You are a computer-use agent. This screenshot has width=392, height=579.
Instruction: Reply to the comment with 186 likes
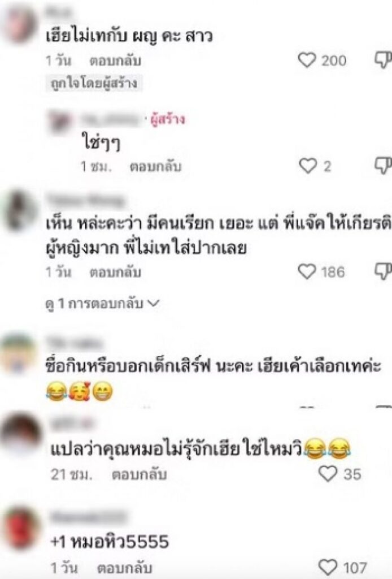click(x=115, y=272)
